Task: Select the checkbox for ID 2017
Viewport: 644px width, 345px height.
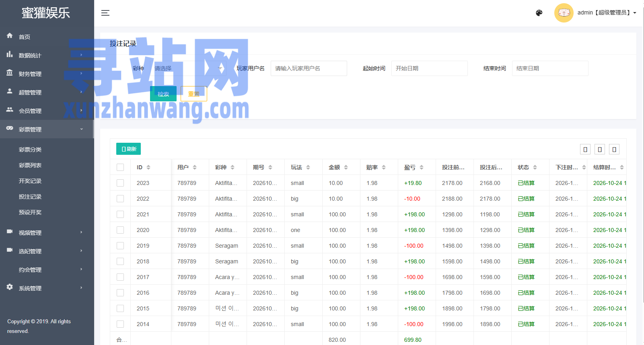Action: click(x=120, y=277)
